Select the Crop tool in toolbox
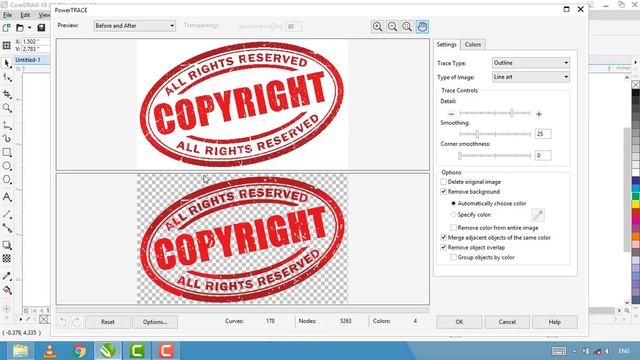Image resolution: width=640 pixels, height=360 pixels. 7,94
